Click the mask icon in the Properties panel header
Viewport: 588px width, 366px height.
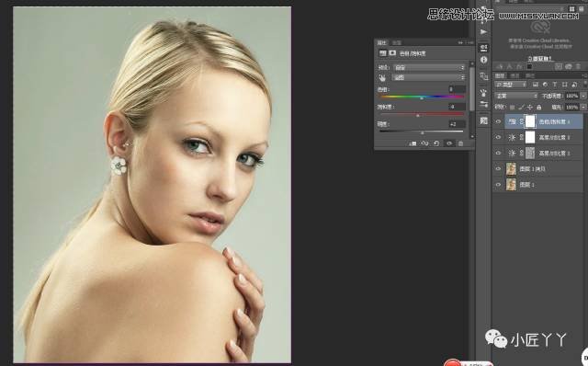click(x=392, y=53)
